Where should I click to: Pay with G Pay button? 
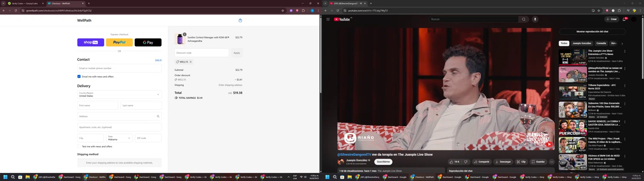point(148,42)
